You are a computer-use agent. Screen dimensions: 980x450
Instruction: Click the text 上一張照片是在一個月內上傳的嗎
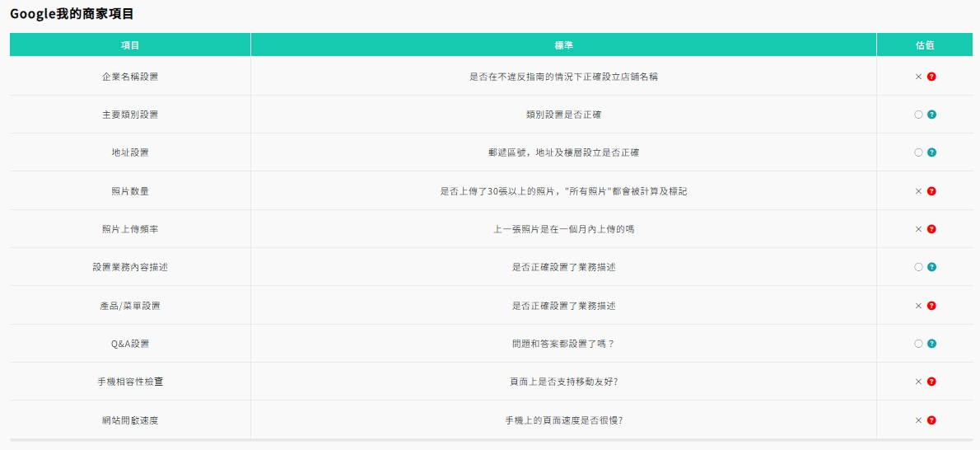[564, 229]
